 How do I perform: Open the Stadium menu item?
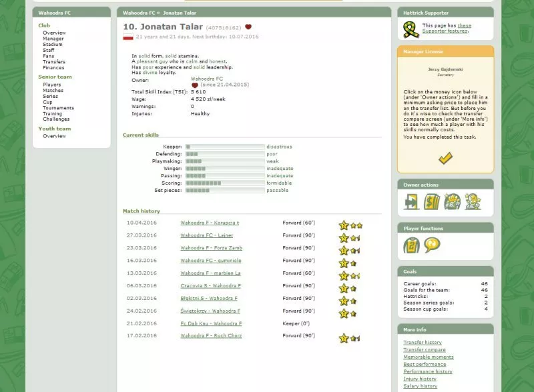(53, 44)
